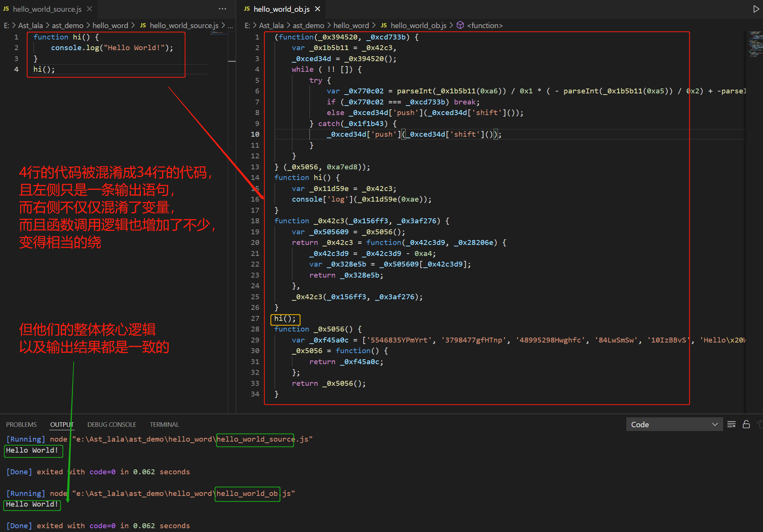
Task: Click the 'hi();' call on line 27
Action: (285, 318)
